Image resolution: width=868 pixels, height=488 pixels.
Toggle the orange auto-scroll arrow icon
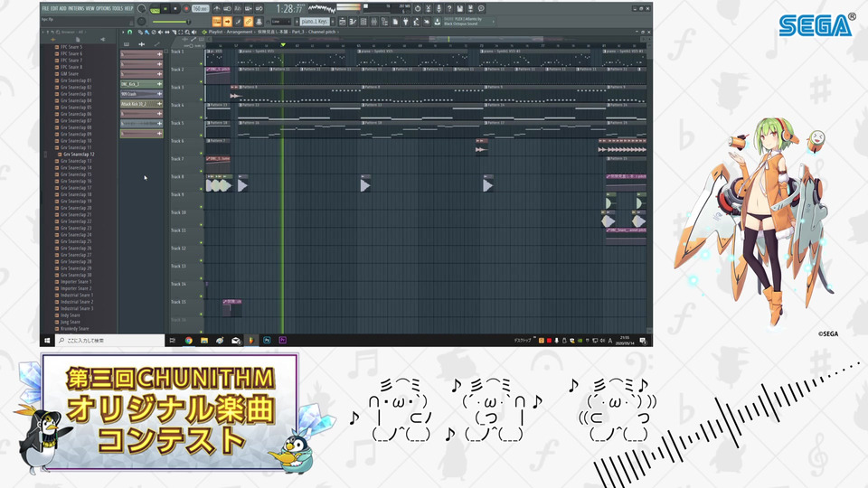point(227,22)
